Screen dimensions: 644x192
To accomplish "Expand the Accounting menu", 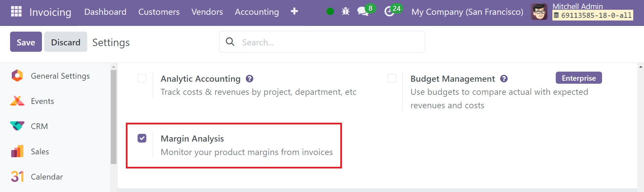I will [257, 12].
